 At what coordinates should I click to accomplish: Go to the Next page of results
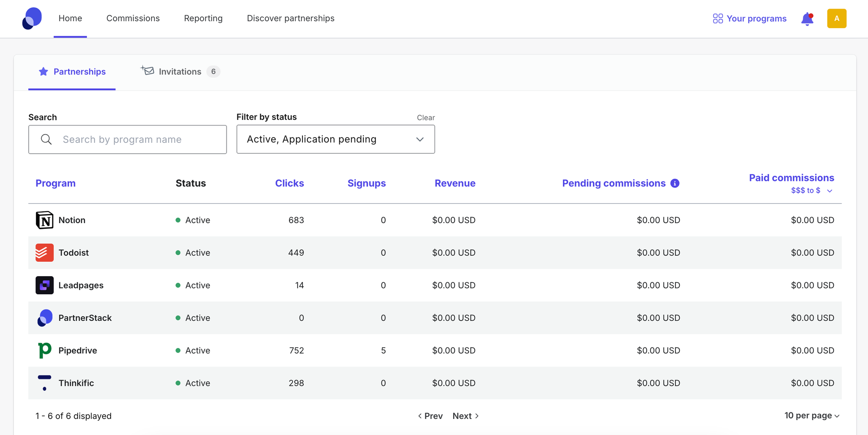[465, 416]
